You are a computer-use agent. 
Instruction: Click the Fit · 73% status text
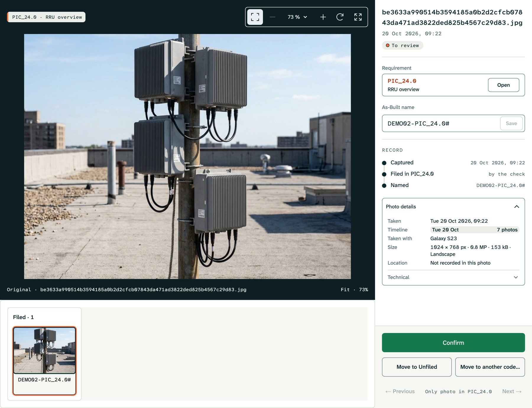tap(354, 290)
